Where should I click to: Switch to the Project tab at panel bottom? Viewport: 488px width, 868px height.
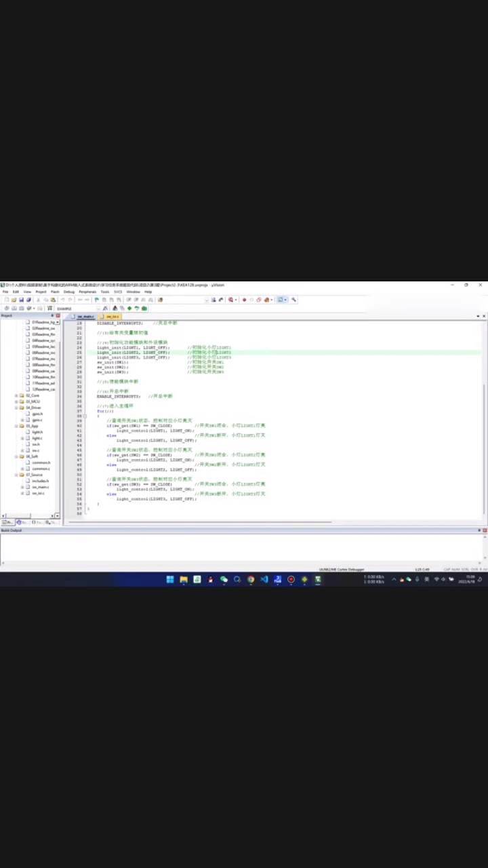tap(7, 522)
